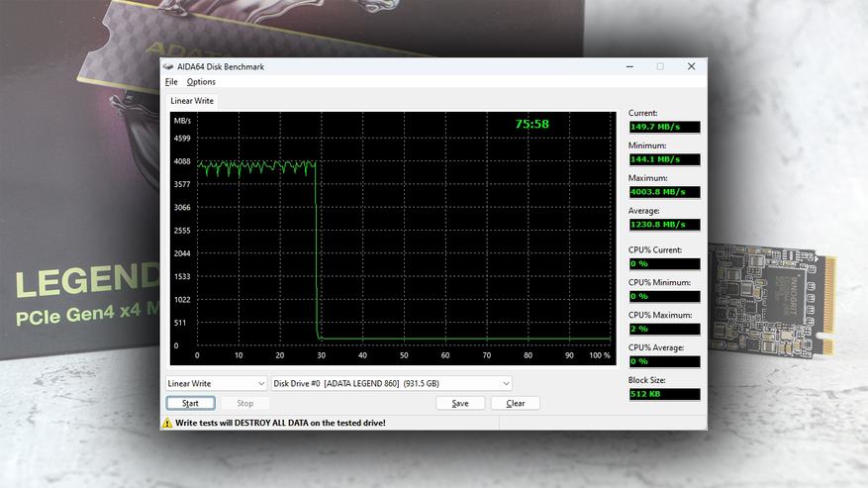Screen dimensions: 868x488
Task: Click the CPU% Maximum label
Action: pos(660,315)
